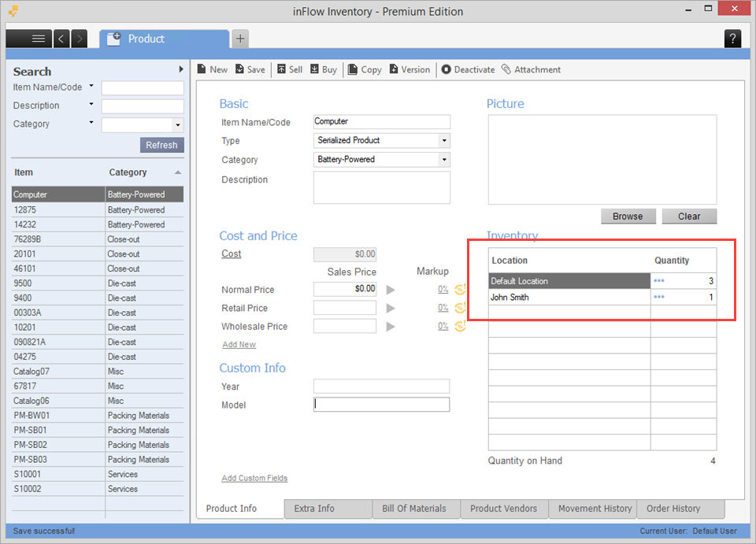Image resolution: width=756 pixels, height=544 pixels.
Task: Open Description search filter dropdown
Action: point(91,105)
